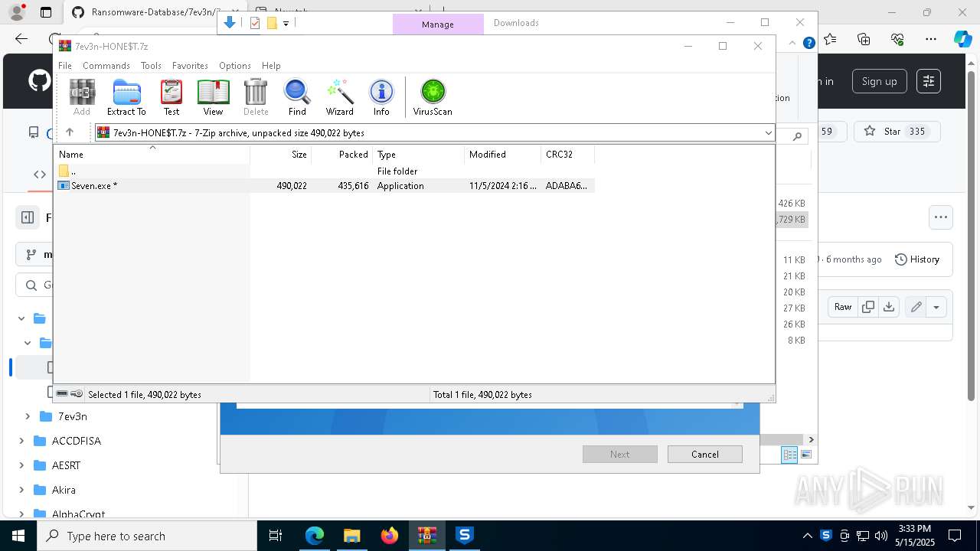Click the taskbar search box
The height and width of the screenshot is (551, 980).
point(147,536)
